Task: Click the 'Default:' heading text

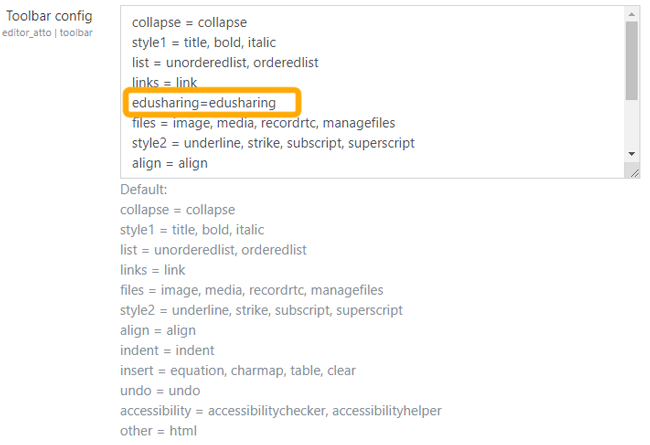Action: click(x=142, y=190)
